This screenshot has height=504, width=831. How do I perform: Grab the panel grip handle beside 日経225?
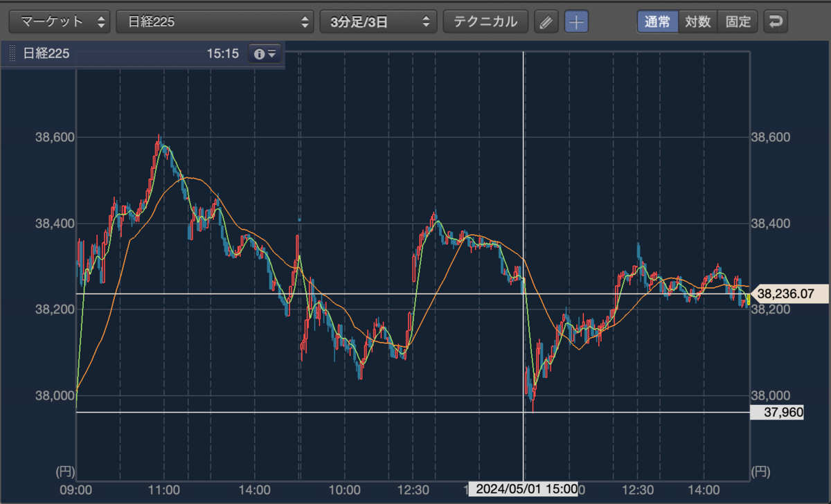pyautogui.click(x=12, y=54)
